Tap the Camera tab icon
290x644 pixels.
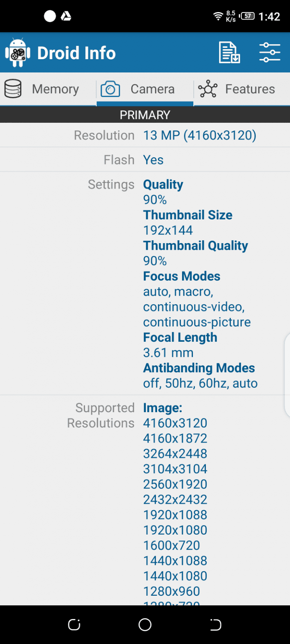click(110, 89)
